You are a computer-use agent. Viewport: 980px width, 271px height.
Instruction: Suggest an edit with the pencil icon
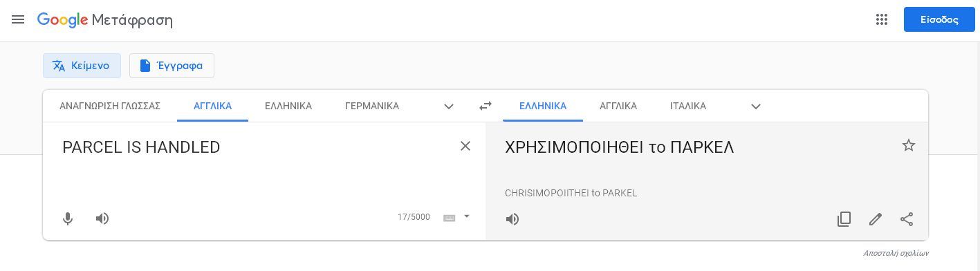tap(876, 219)
